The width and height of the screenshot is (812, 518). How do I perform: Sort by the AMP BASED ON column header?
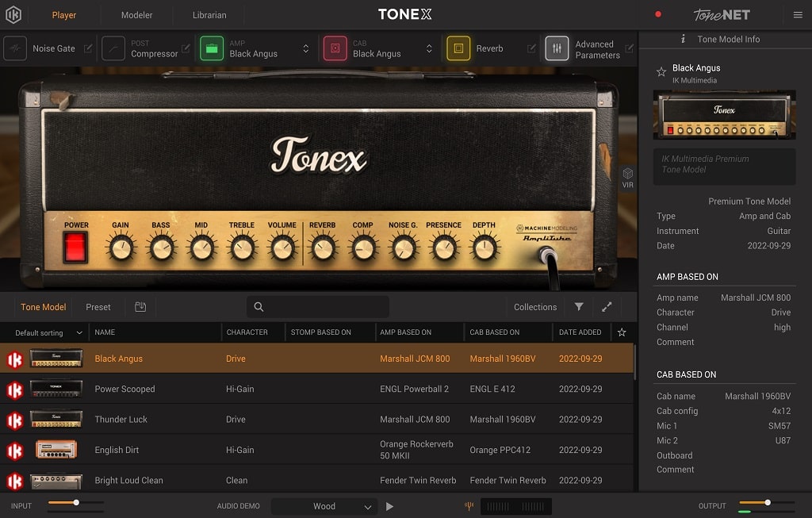coord(405,332)
